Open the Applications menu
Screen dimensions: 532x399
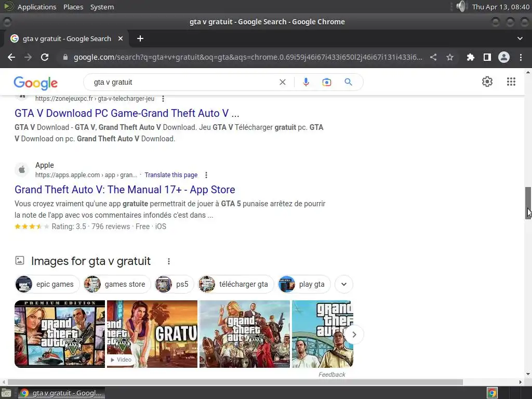click(x=37, y=7)
